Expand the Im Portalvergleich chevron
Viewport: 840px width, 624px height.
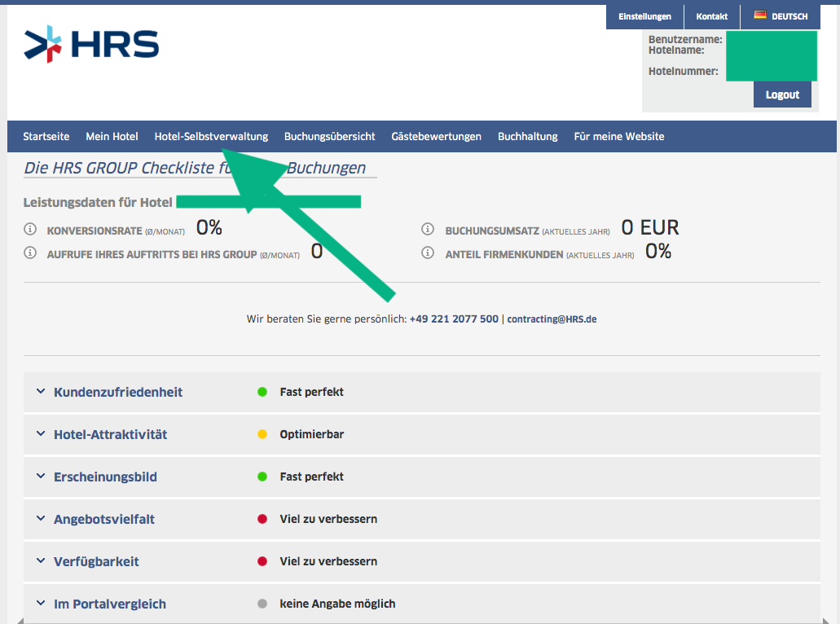click(41, 603)
